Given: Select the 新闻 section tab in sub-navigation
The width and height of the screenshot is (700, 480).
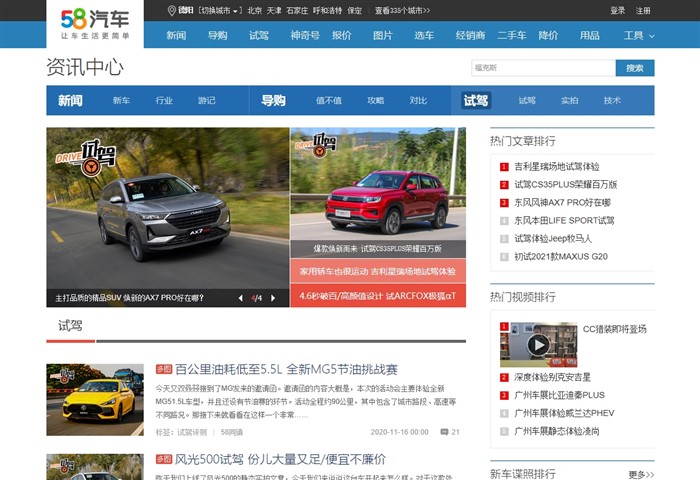Looking at the screenshot, I should point(70,100).
